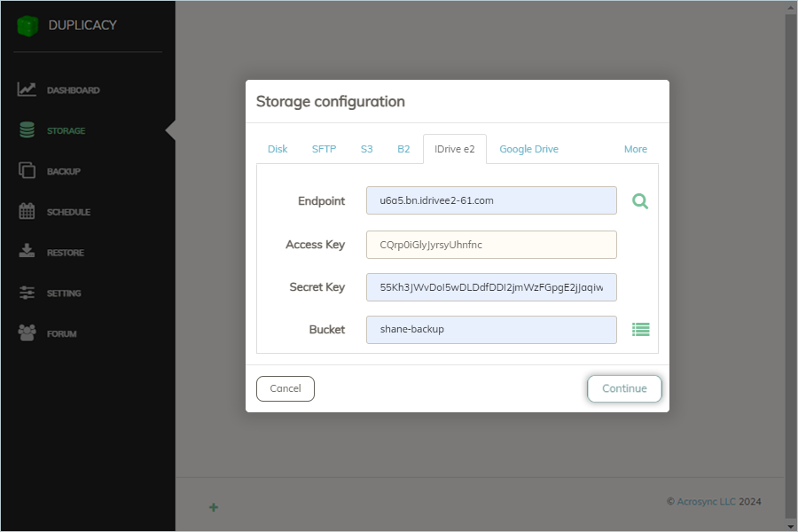Click the Cancel button
This screenshot has height=532, width=798.
click(x=286, y=388)
